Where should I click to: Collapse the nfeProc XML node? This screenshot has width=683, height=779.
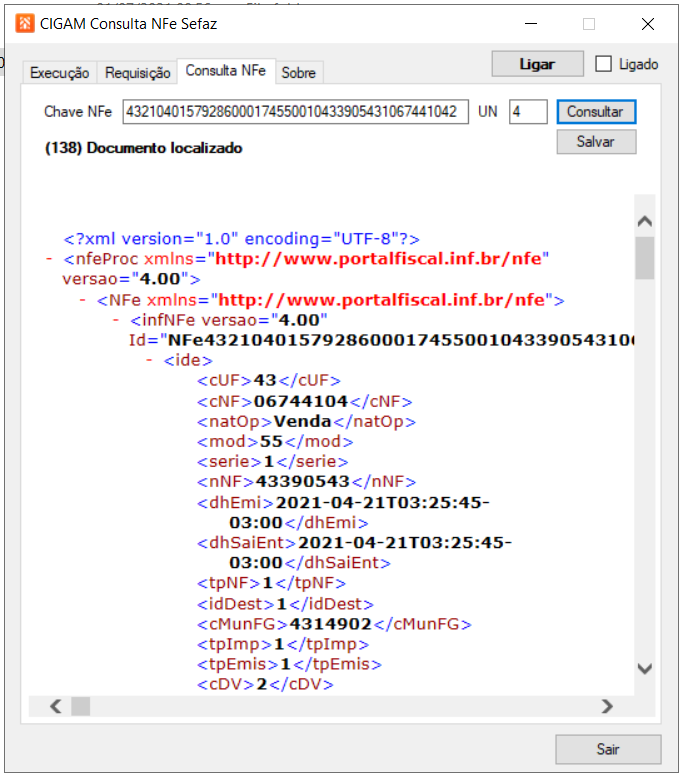coord(49,259)
